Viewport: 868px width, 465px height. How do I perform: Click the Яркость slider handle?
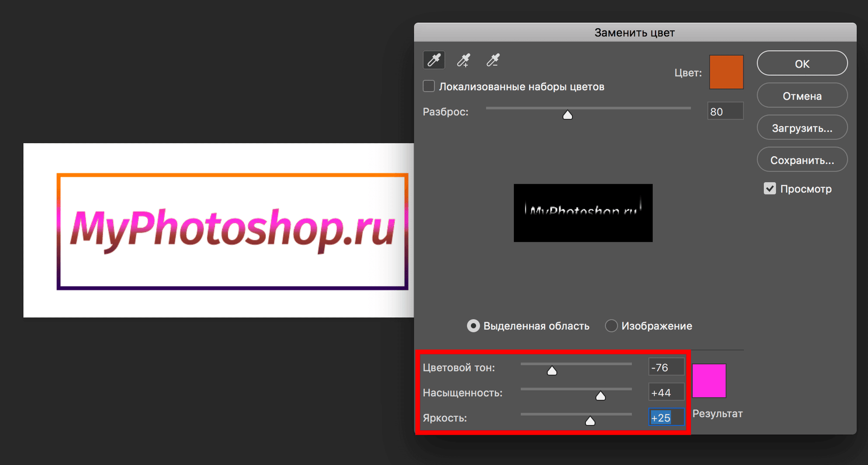click(x=590, y=421)
